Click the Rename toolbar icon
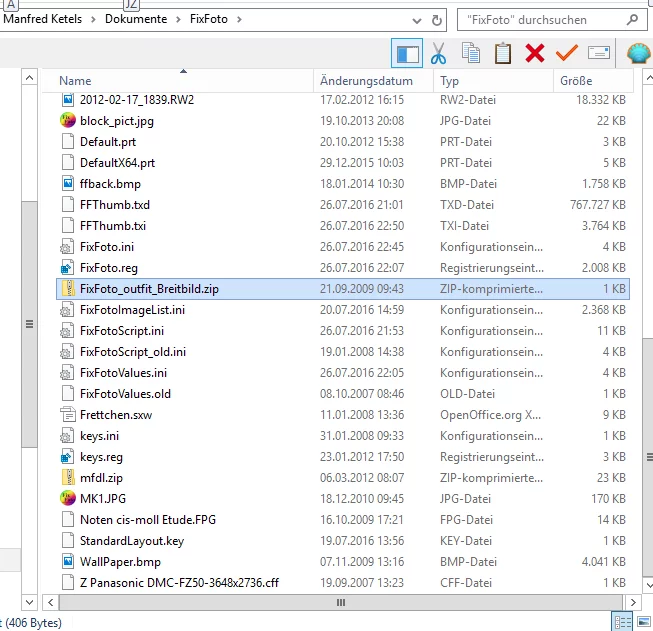 pos(599,53)
